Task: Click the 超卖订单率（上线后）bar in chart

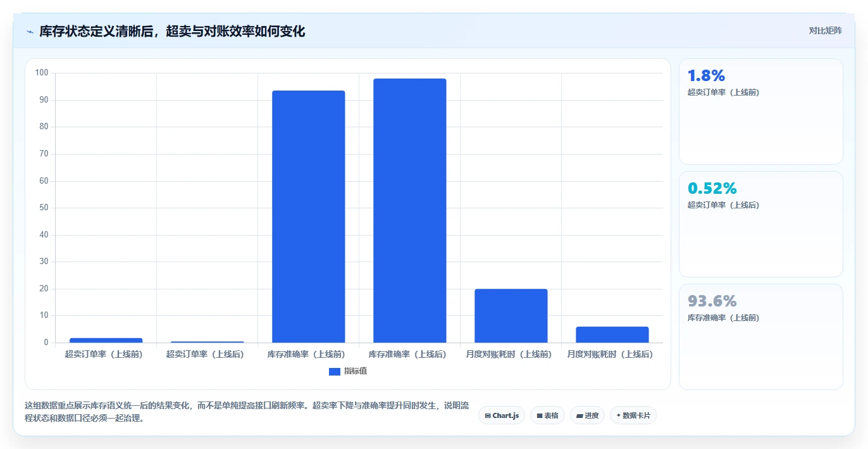Action: 208,342
